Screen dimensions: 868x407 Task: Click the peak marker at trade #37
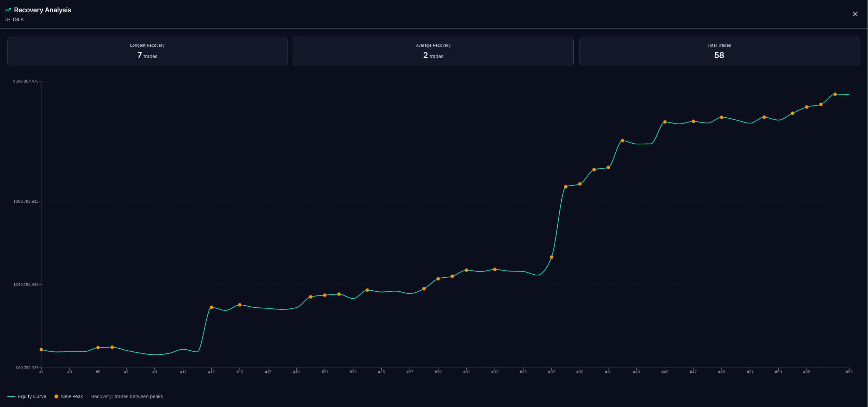click(551, 257)
